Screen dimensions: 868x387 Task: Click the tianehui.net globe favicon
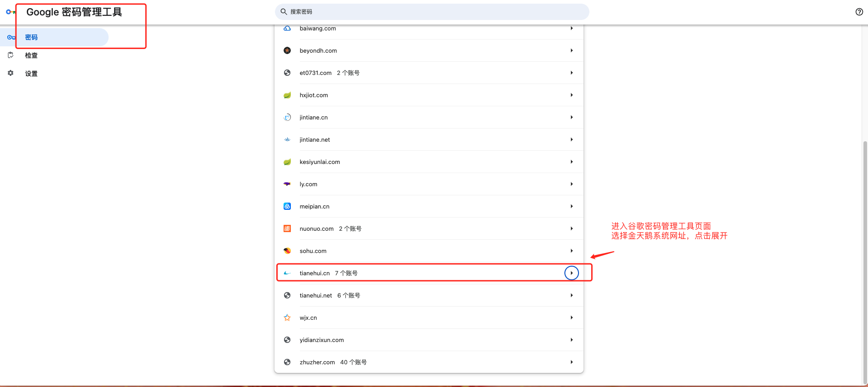287,295
